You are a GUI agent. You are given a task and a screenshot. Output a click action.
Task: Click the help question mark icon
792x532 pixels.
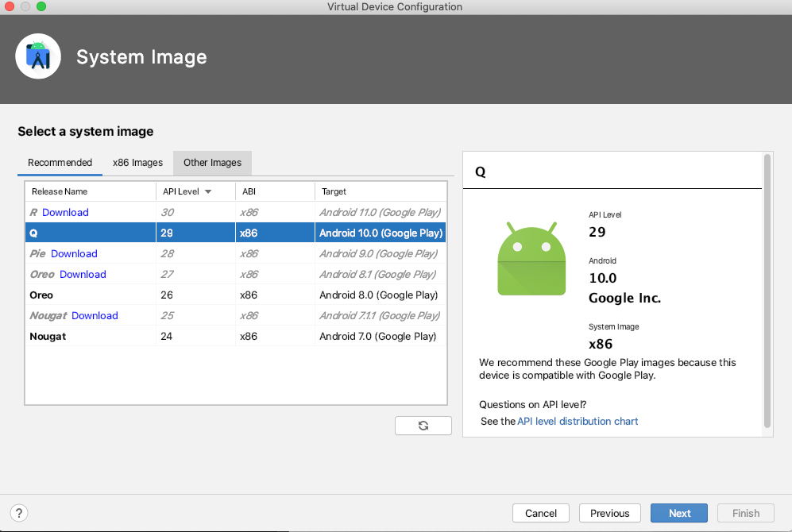(20, 513)
